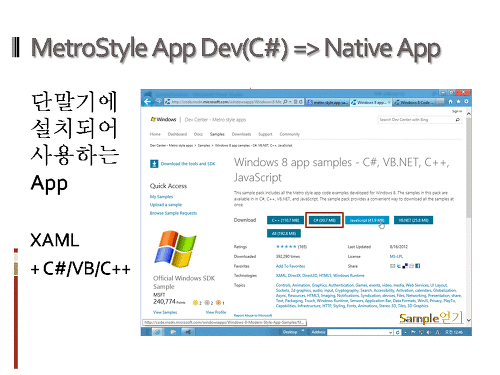The width and height of the screenshot is (500, 375).
Task: Open the browser Home icon
Action: click(451, 102)
